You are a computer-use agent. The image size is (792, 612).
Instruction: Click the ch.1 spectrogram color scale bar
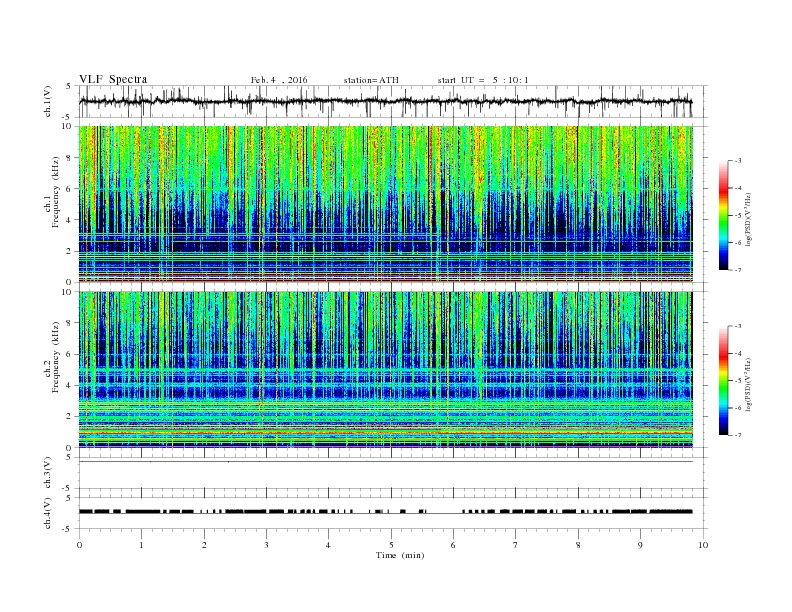(724, 215)
